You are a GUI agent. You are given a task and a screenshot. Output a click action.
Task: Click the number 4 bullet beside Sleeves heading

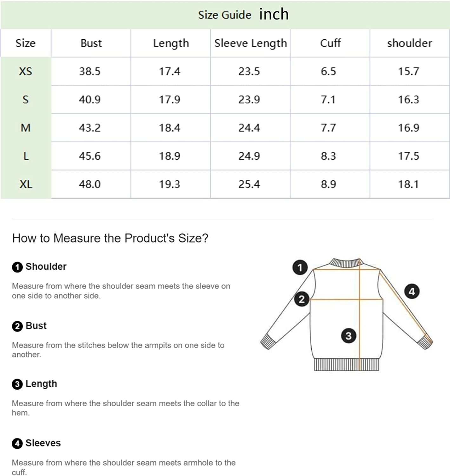tap(17, 443)
